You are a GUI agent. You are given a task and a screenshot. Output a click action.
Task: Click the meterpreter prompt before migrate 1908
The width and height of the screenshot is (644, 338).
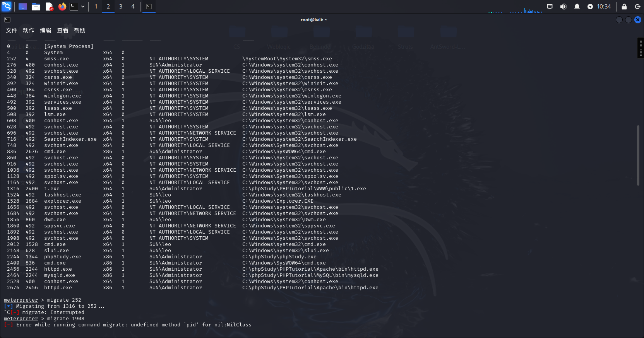(21, 319)
